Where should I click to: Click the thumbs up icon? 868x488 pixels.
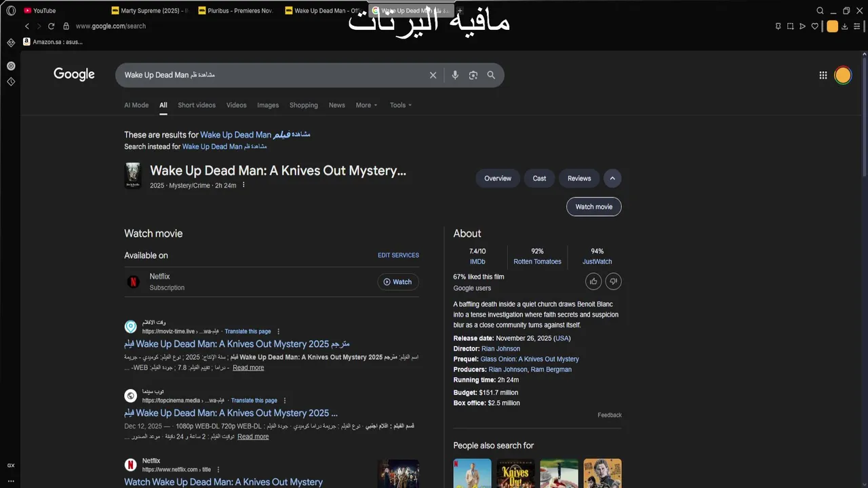coord(593,281)
